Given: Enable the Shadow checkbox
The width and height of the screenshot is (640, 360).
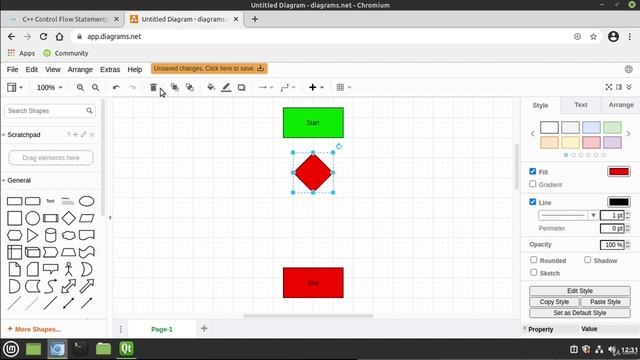Looking at the screenshot, I should (587, 260).
